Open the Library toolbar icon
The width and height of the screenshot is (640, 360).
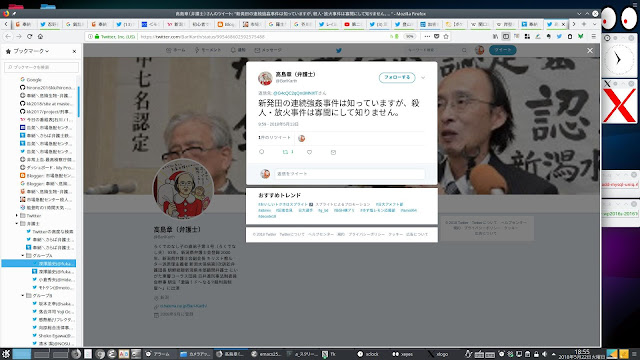pos(495,36)
